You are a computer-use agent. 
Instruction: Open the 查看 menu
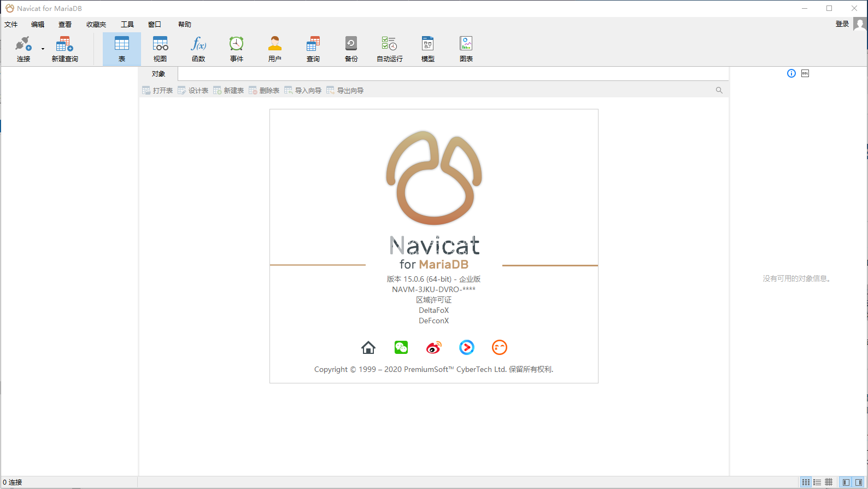[65, 24]
